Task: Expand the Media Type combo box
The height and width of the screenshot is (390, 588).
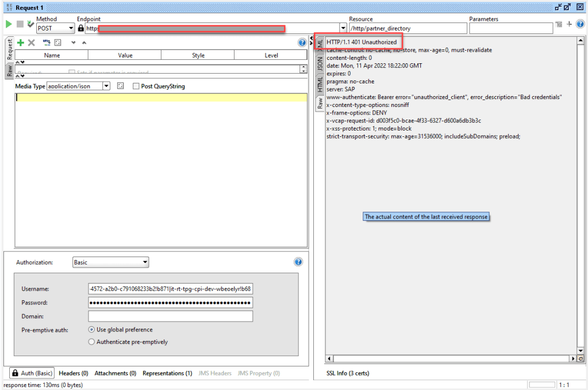Action: click(x=106, y=86)
